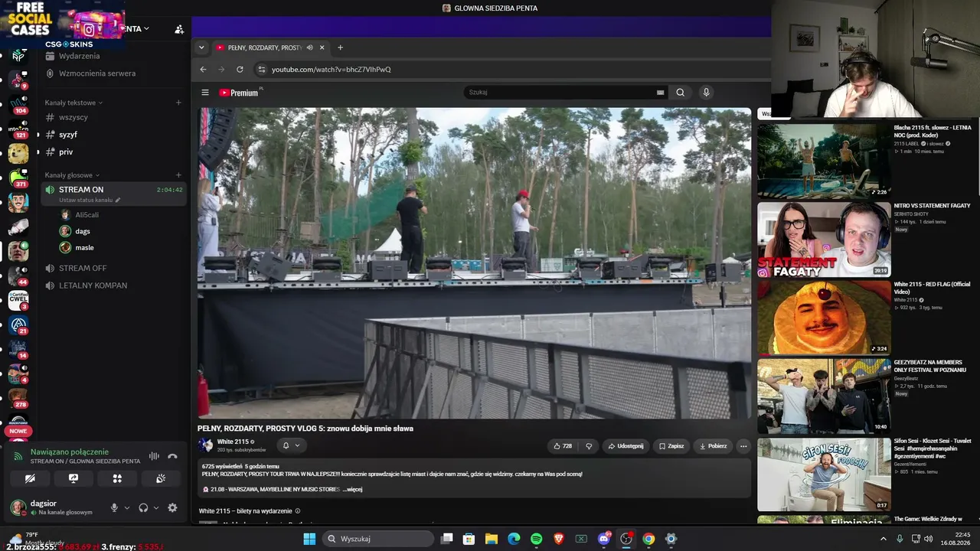
Task: Create a new text channel
Action: 178,103
